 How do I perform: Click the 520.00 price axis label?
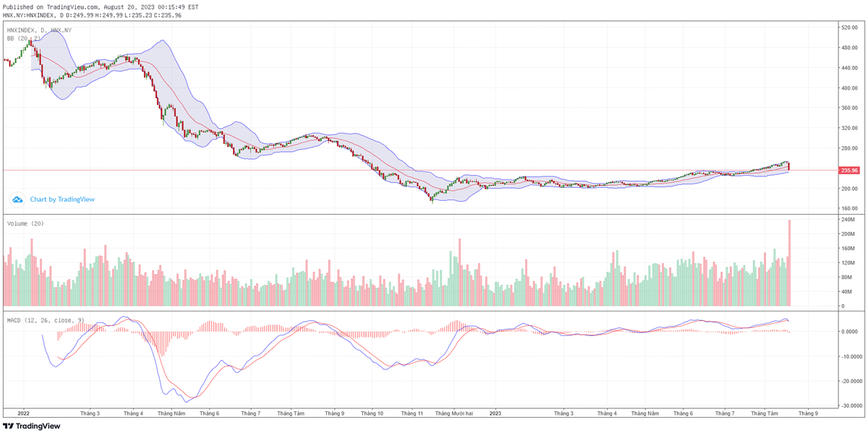pyautogui.click(x=848, y=27)
